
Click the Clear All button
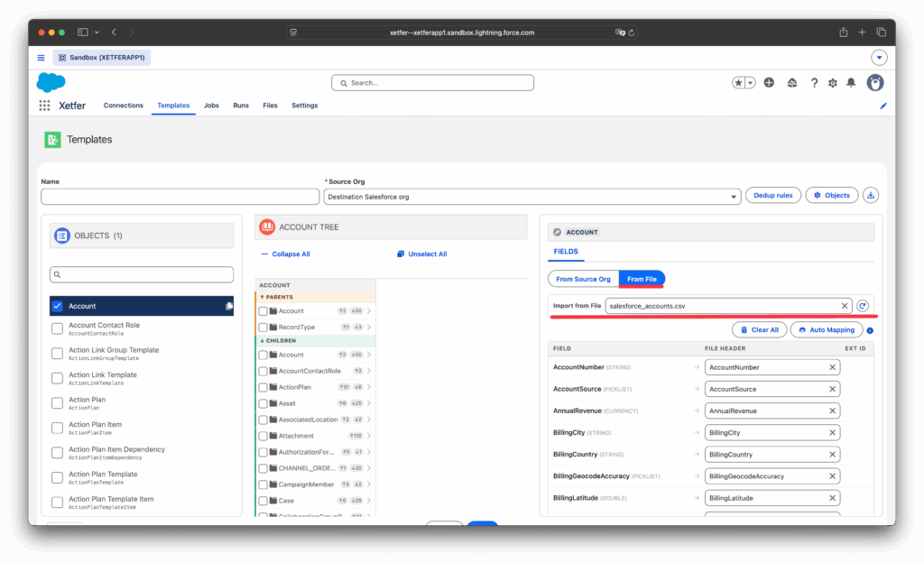(x=759, y=330)
